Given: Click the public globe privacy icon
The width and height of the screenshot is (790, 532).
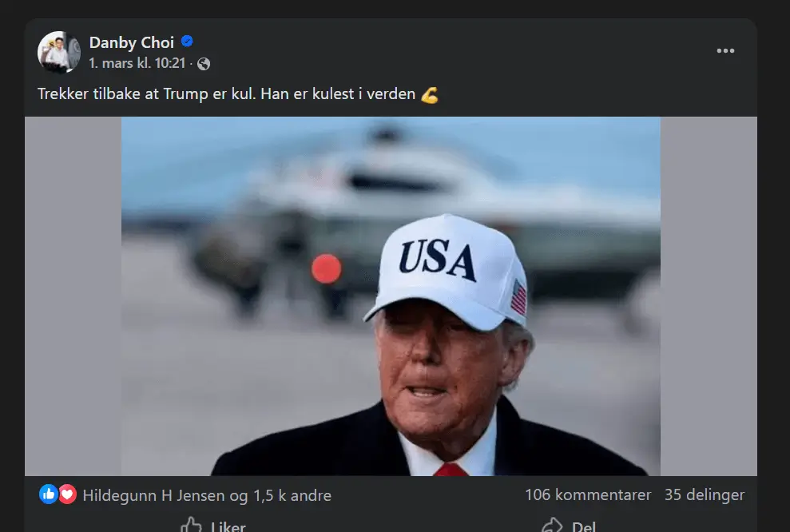Looking at the screenshot, I should click(x=204, y=64).
